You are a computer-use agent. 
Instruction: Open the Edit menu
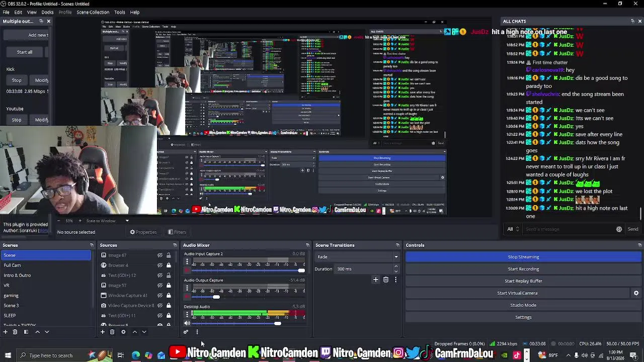tap(18, 12)
